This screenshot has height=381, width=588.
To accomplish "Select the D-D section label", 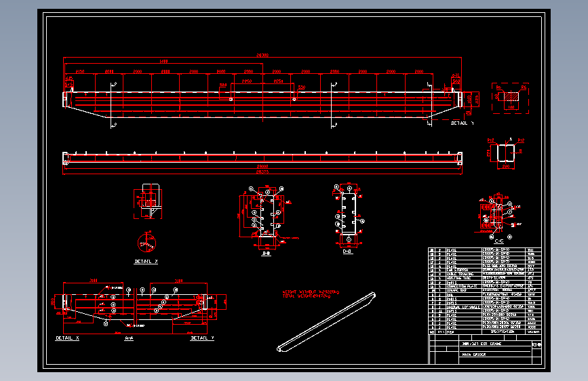I will [347, 252].
